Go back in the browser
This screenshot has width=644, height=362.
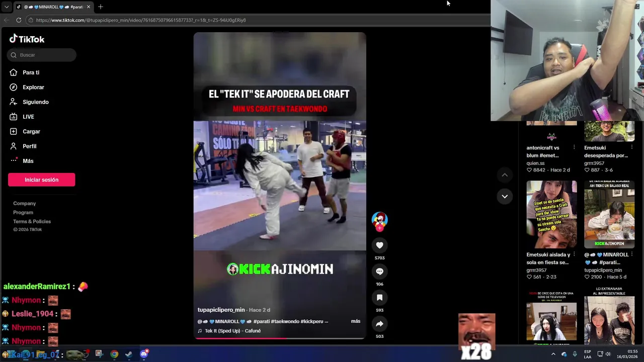coord(7,20)
